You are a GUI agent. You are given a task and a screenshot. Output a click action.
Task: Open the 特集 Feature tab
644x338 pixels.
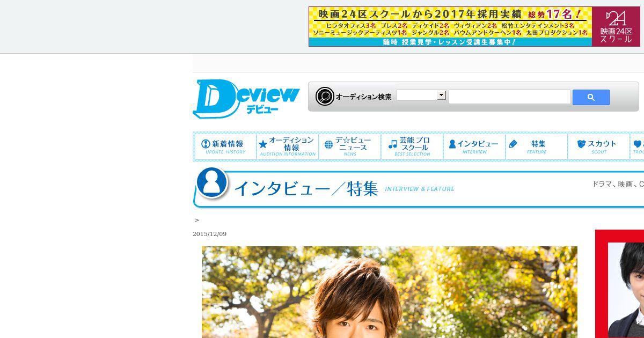pyautogui.click(x=537, y=146)
